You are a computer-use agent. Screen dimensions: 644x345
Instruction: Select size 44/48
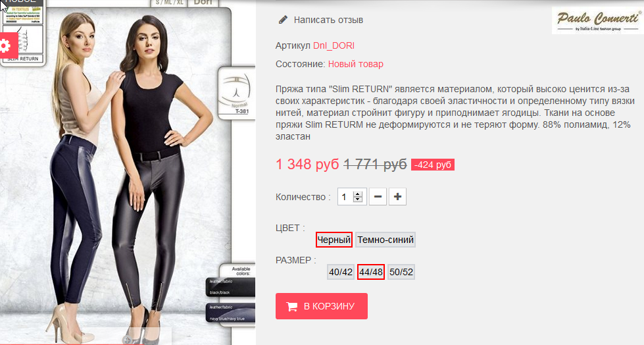(371, 272)
